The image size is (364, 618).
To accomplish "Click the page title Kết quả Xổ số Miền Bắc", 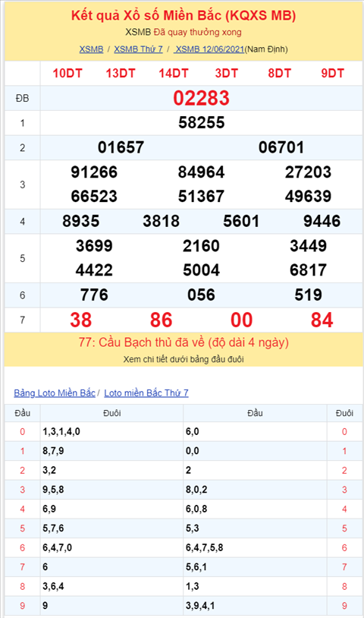I will pyautogui.click(x=184, y=15).
